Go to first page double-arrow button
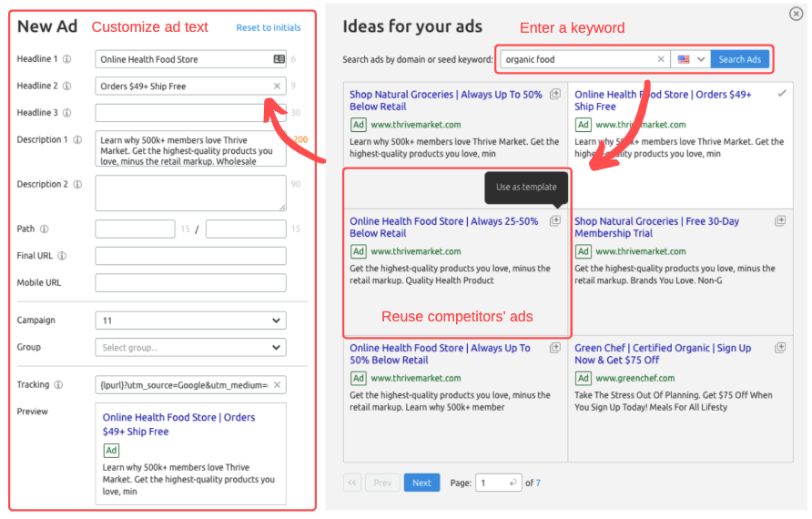Viewport: 812px width, 519px height. coord(352,483)
